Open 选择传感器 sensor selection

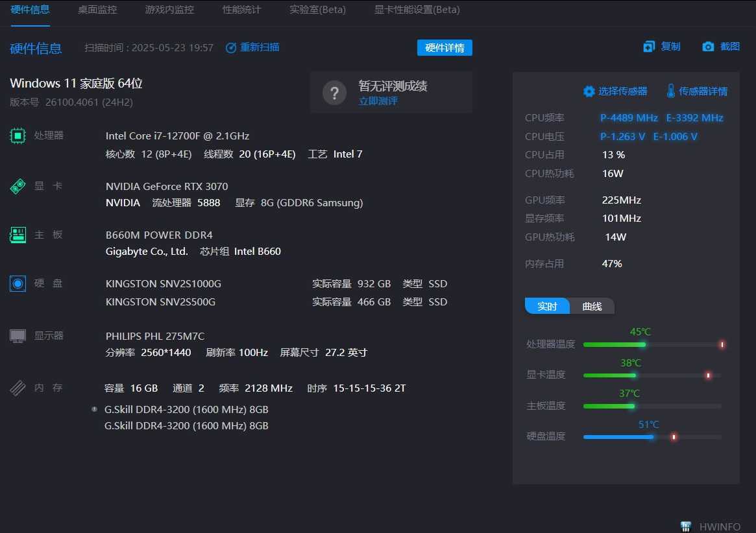(x=622, y=91)
